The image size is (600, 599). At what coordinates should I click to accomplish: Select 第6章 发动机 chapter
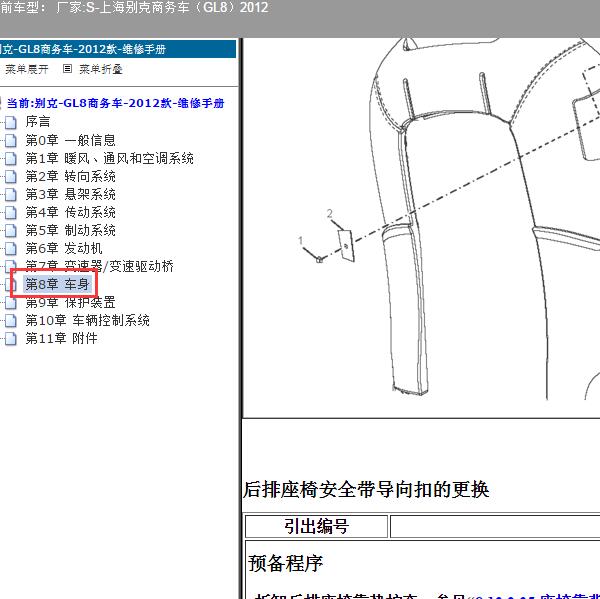[x=64, y=248]
